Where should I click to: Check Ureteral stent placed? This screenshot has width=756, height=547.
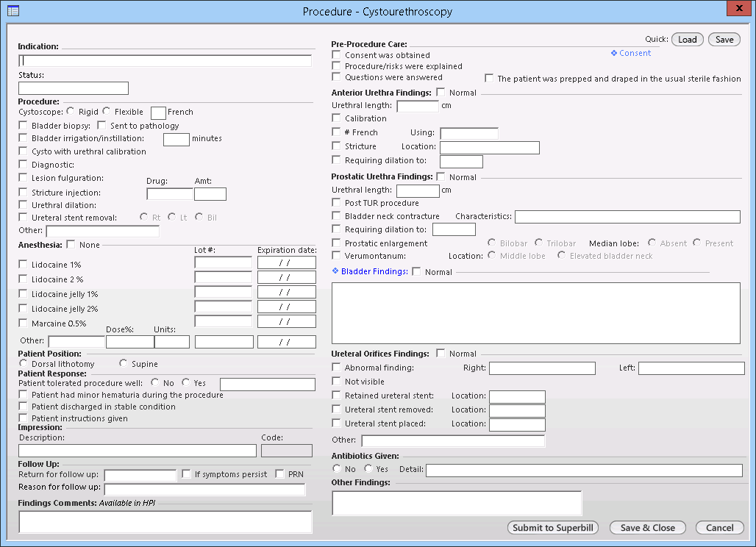click(336, 423)
